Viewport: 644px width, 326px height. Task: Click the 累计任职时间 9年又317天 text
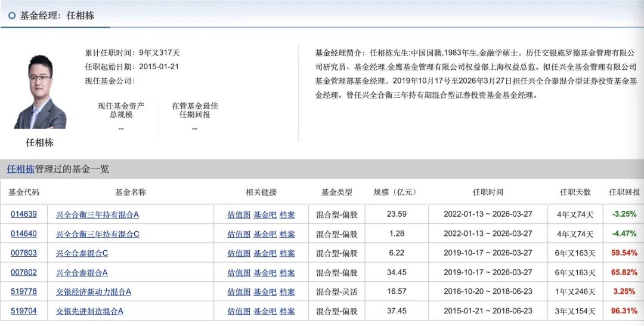pos(132,53)
